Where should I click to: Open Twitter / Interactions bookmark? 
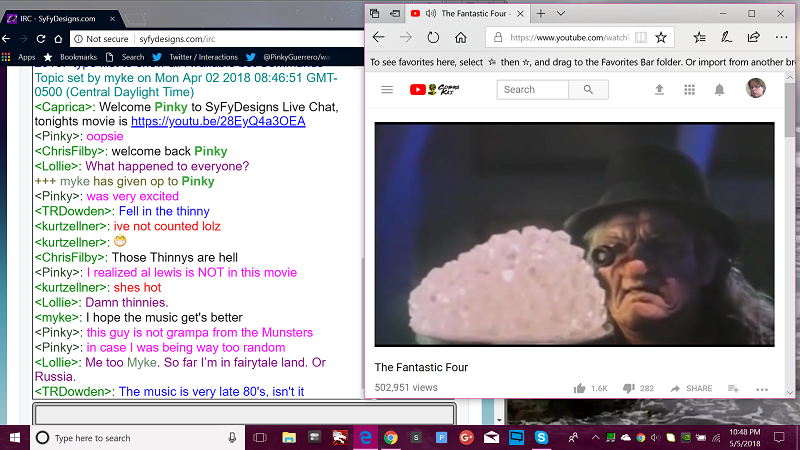(x=195, y=57)
